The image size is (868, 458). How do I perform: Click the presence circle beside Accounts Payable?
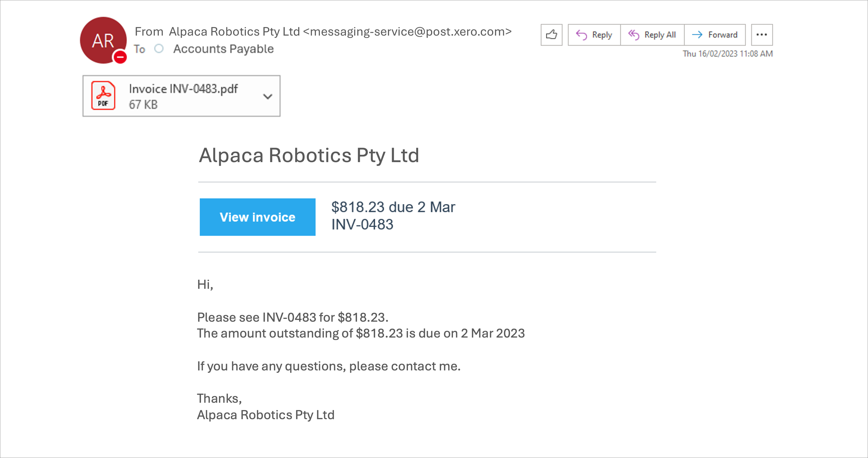click(x=159, y=49)
